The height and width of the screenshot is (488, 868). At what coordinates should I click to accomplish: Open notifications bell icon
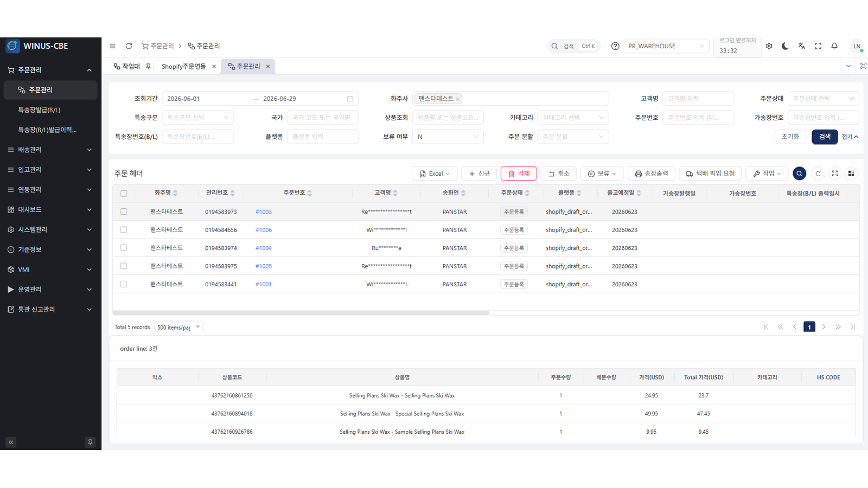(834, 46)
